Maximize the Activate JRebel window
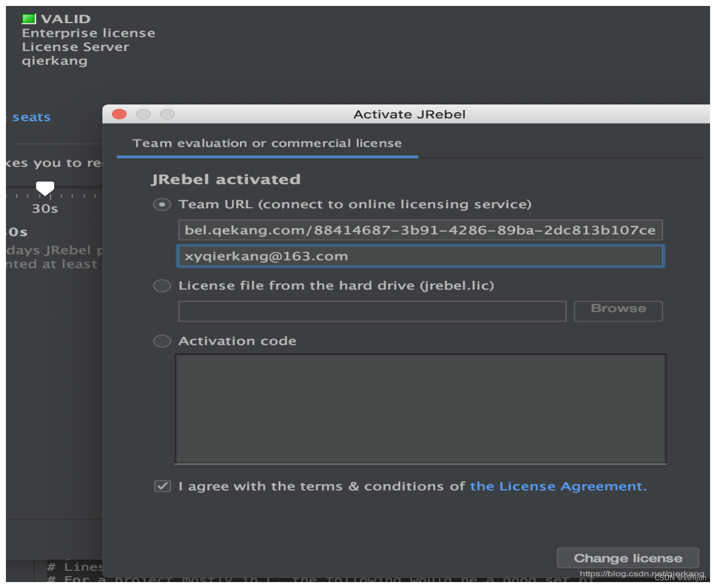The height and width of the screenshot is (588, 716). (x=168, y=114)
